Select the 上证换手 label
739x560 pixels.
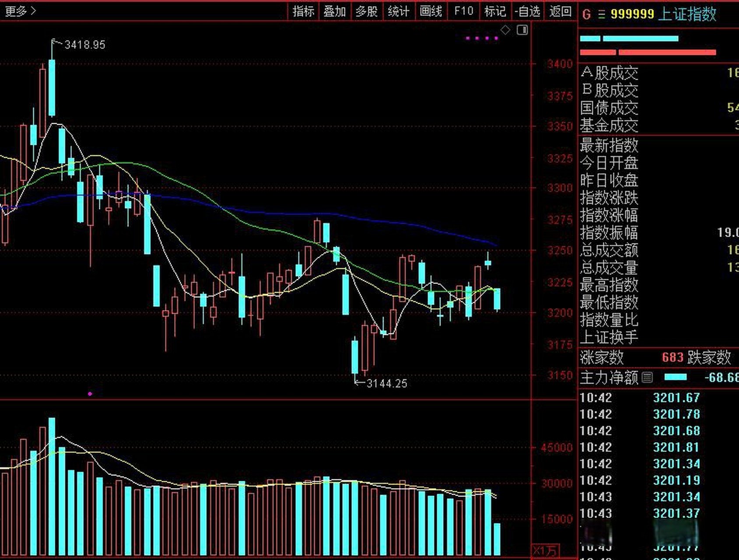[x=609, y=337]
